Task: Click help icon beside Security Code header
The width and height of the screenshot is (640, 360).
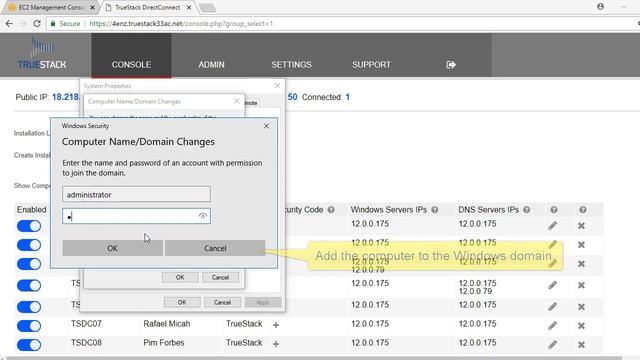Action: click(331, 210)
